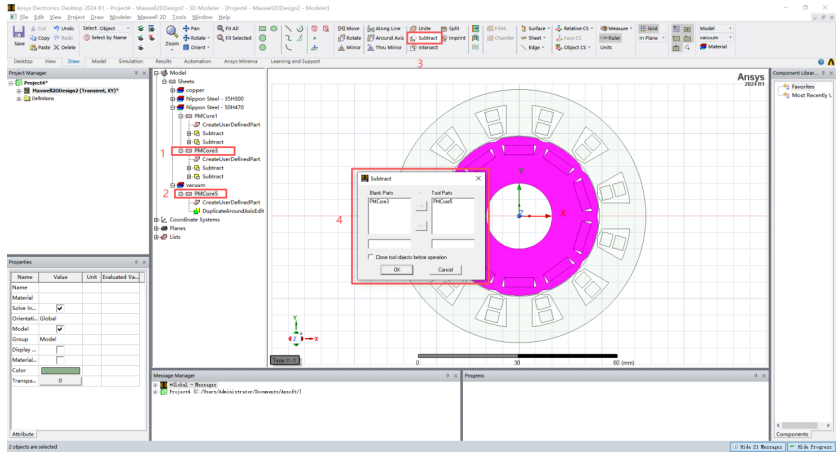Toggle the Display wireframe checkbox
Image resolution: width=839 pixels, height=452 pixels.
[x=60, y=350]
